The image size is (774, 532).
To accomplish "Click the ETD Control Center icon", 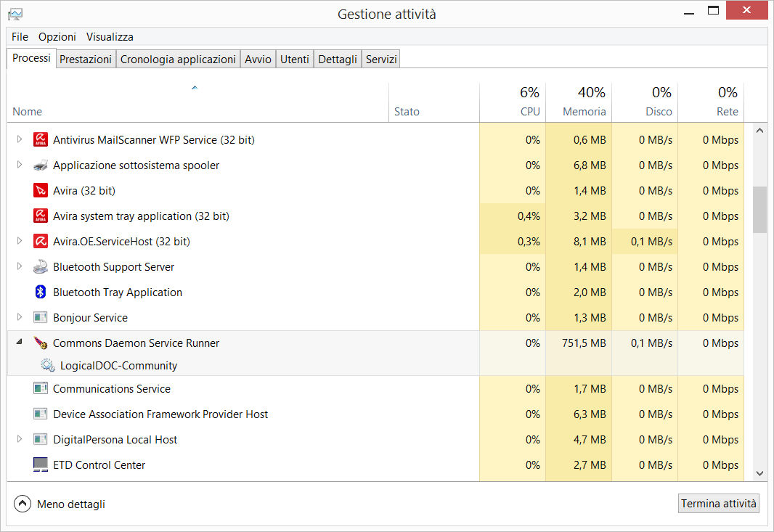I will point(41,465).
